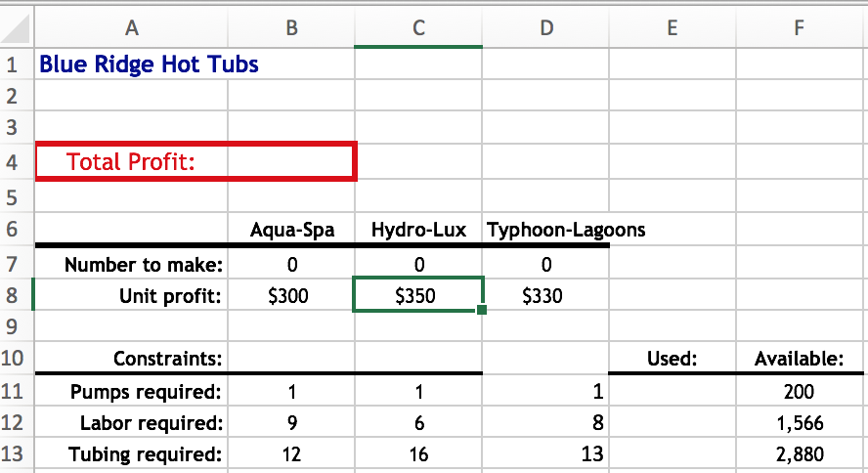
Task: Select row 11 header
Action: (x=17, y=391)
